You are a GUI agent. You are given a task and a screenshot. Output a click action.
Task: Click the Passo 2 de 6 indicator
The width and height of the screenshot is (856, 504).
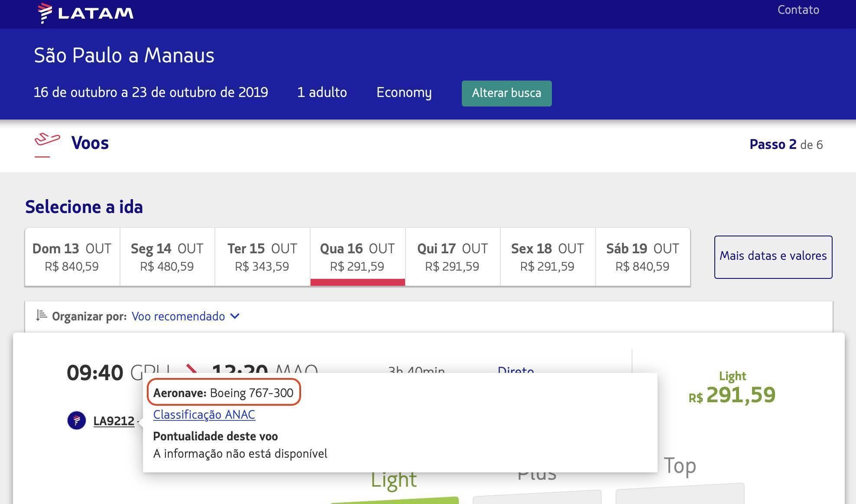click(x=786, y=145)
